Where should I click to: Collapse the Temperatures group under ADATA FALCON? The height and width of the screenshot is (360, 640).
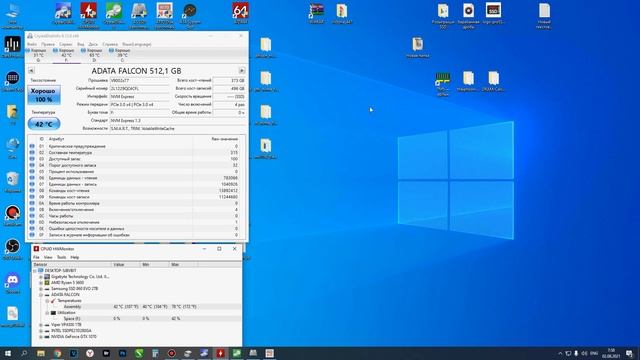[47, 301]
